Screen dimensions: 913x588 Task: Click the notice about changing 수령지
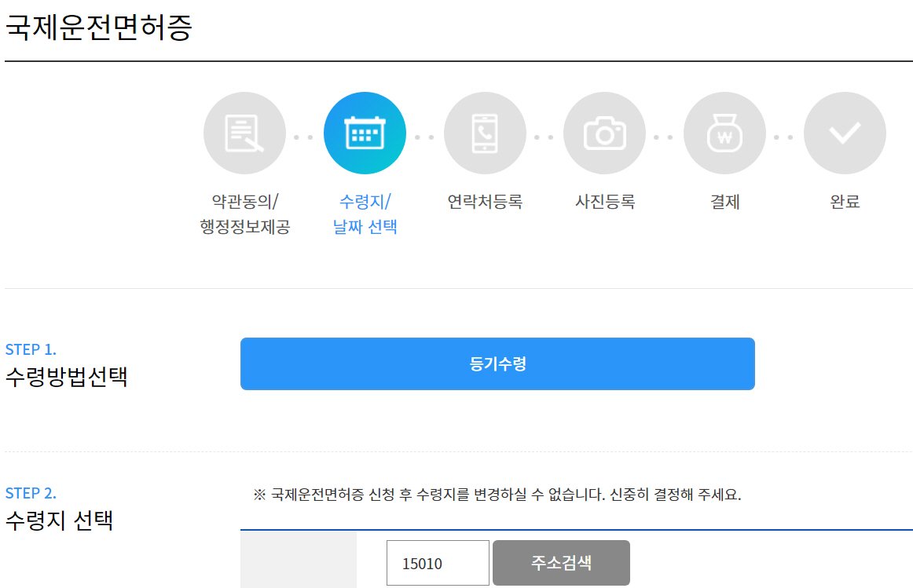pyautogui.click(x=497, y=495)
